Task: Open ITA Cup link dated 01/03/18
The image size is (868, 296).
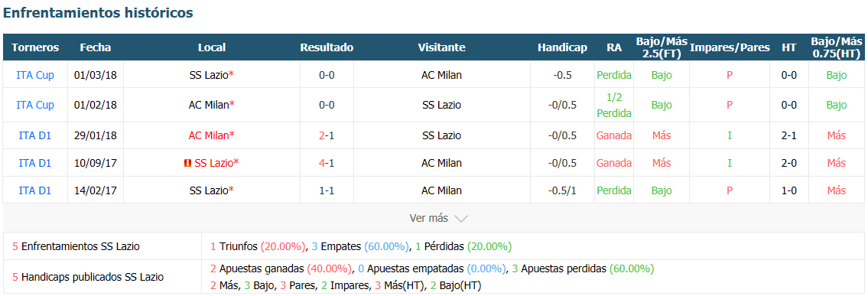Action: (x=35, y=75)
